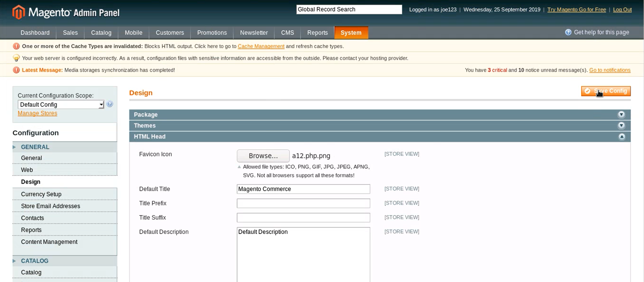Screen dimensions: 644x282
Task: Open the Dashboard menu
Action: tap(35, 33)
